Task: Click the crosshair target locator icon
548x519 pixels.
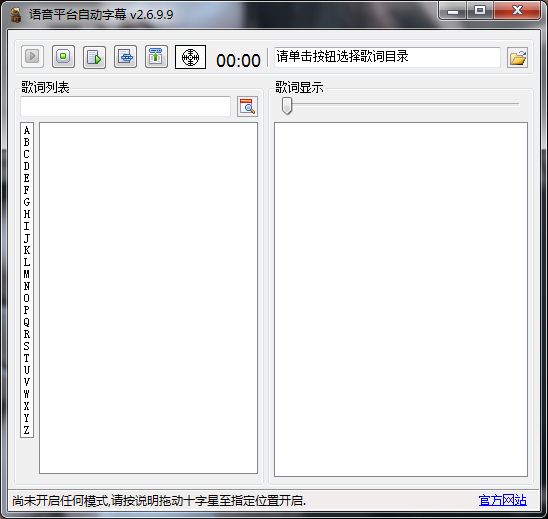Action: pyautogui.click(x=190, y=57)
